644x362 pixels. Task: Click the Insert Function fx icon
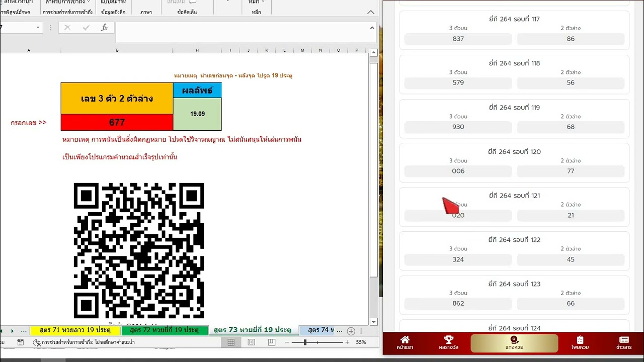click(x=104, y=28)
